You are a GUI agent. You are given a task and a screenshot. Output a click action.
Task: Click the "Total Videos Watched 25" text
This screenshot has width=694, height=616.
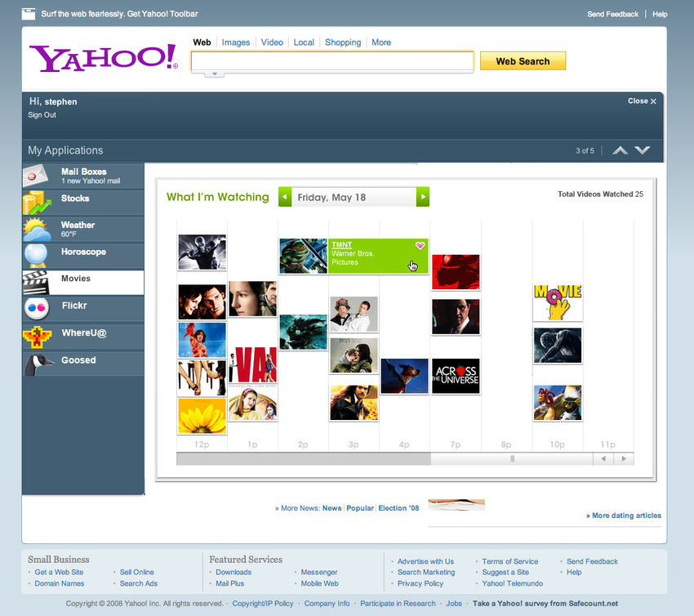click(x=600, y=194)
